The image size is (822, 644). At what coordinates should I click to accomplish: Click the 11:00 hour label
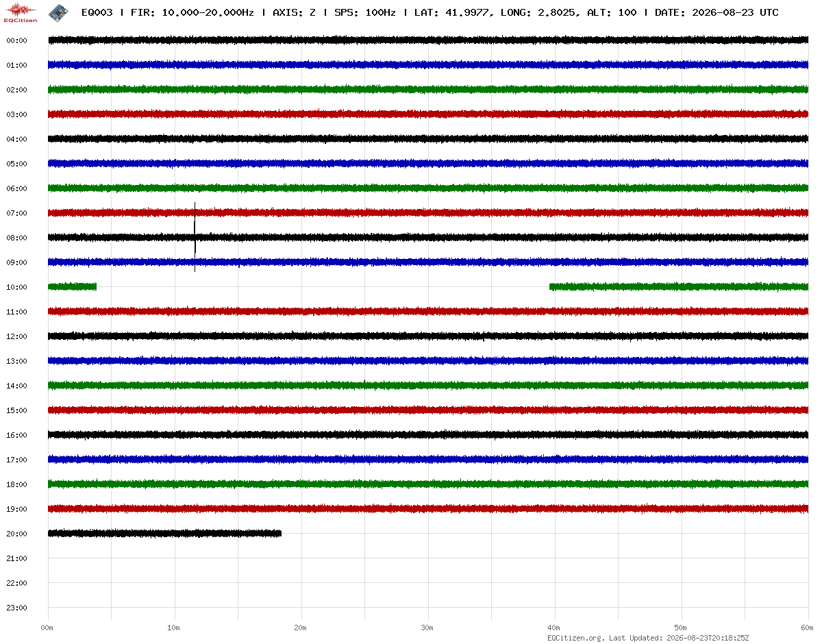coord(16,312)
